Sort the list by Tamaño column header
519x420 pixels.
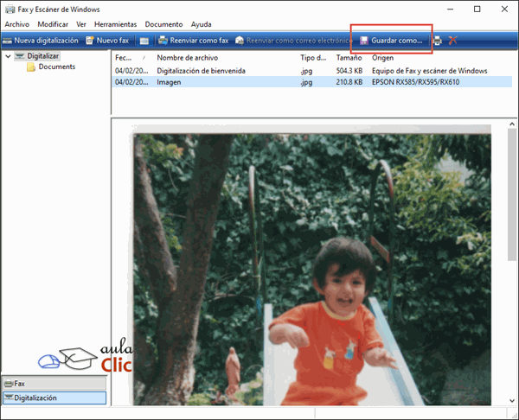[x=349, y=57]
